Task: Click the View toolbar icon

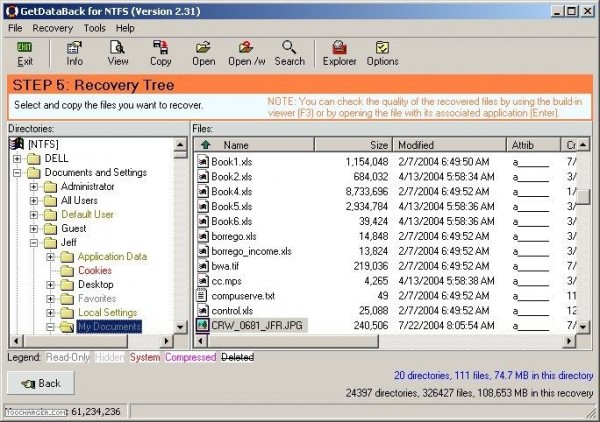Action: pos(118,52)
